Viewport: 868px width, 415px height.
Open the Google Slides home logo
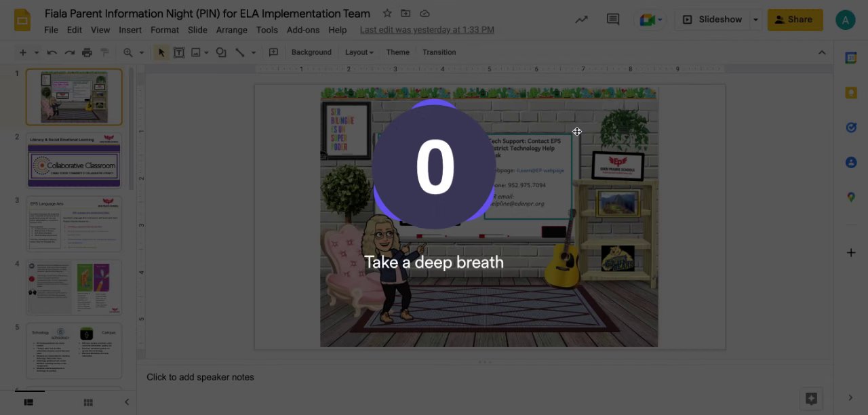click(x=22, y=20)
